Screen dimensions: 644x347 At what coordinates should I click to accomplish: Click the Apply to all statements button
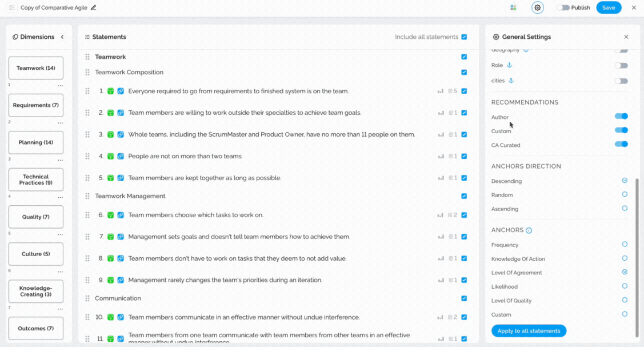tap(529, 330)
